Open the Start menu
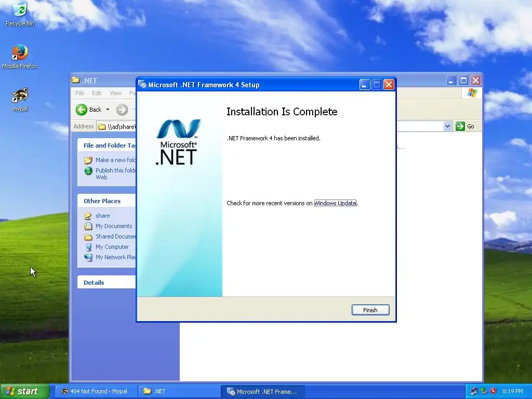Viewport: 532px width, 399px height. [24, 391]
